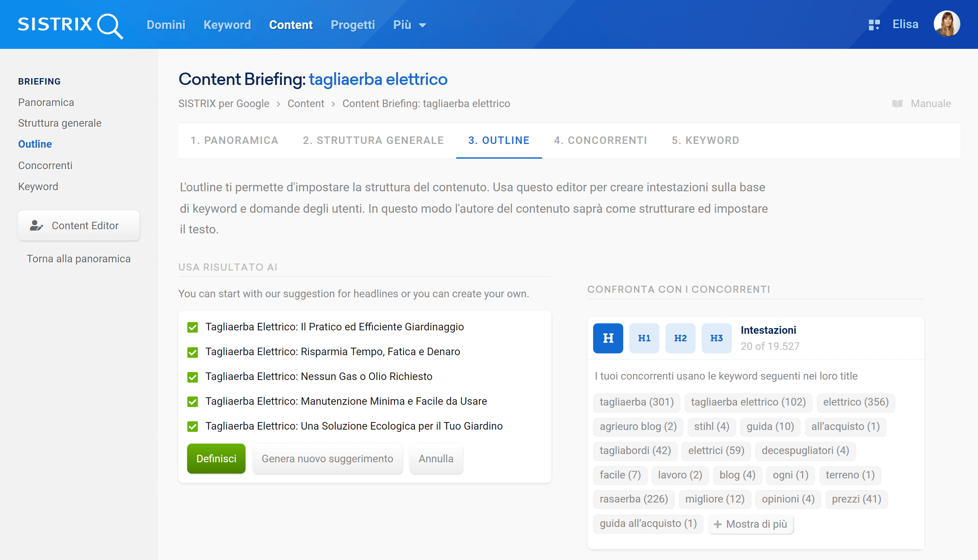Open the Keyword top navigation item
The image size is (978, 560).
tap(227, 25)
